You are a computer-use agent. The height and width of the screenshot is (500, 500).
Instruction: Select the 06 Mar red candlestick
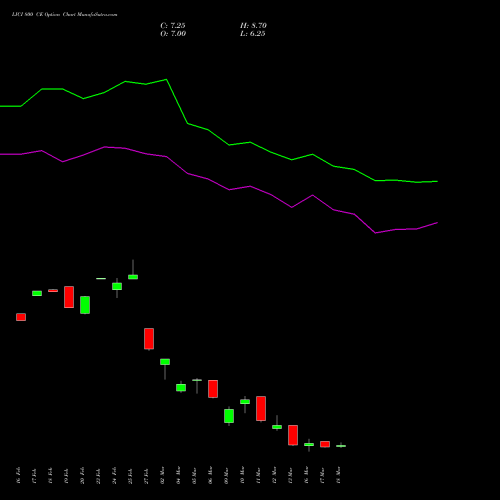coord(213,389)
